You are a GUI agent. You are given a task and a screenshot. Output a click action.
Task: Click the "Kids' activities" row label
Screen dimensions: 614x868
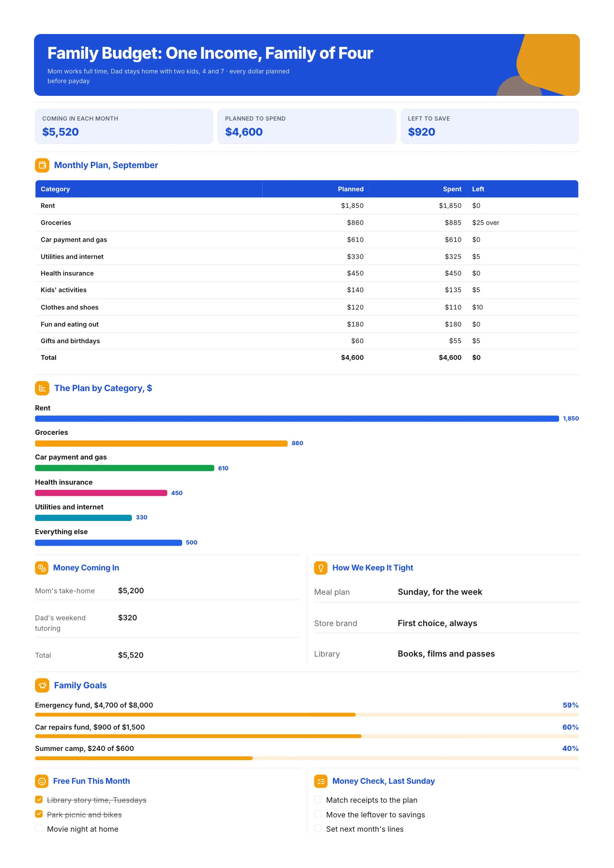[x=64, y=290]
